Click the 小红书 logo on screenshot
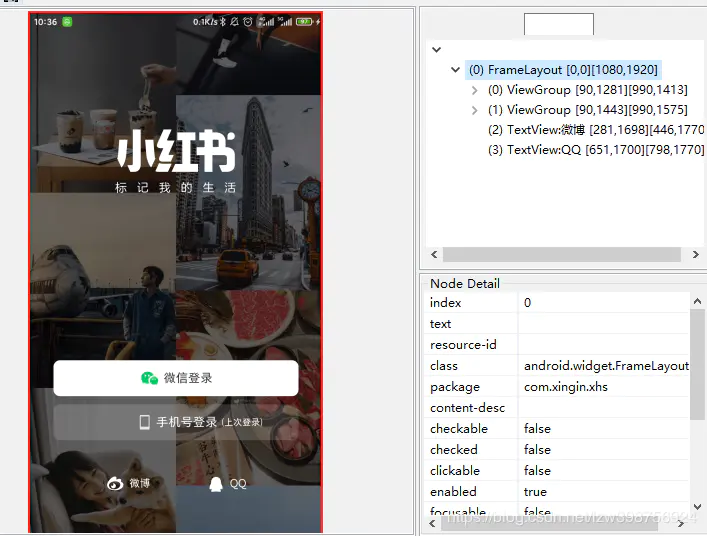This screenshot has height=536, width=707. coord(176,151)
